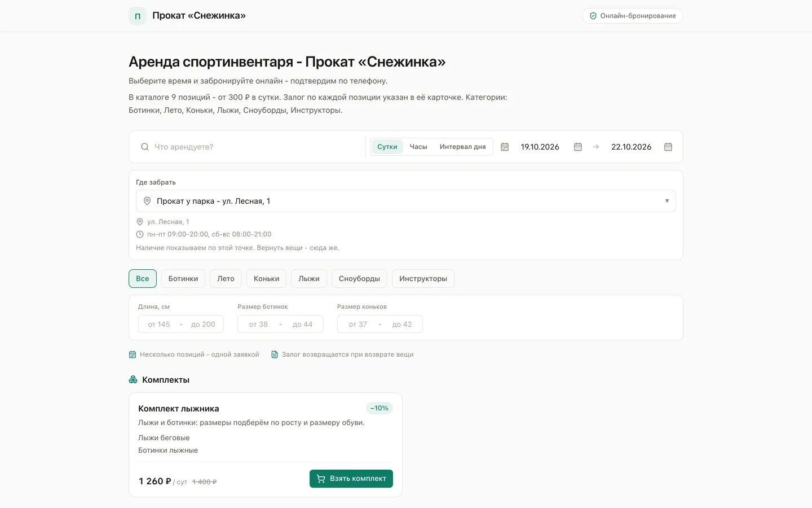Click pin icon next to ул. Лесная, 1
Image resolution: width=812 pixels, height=508 pixels.
click(x=140, y=222)
